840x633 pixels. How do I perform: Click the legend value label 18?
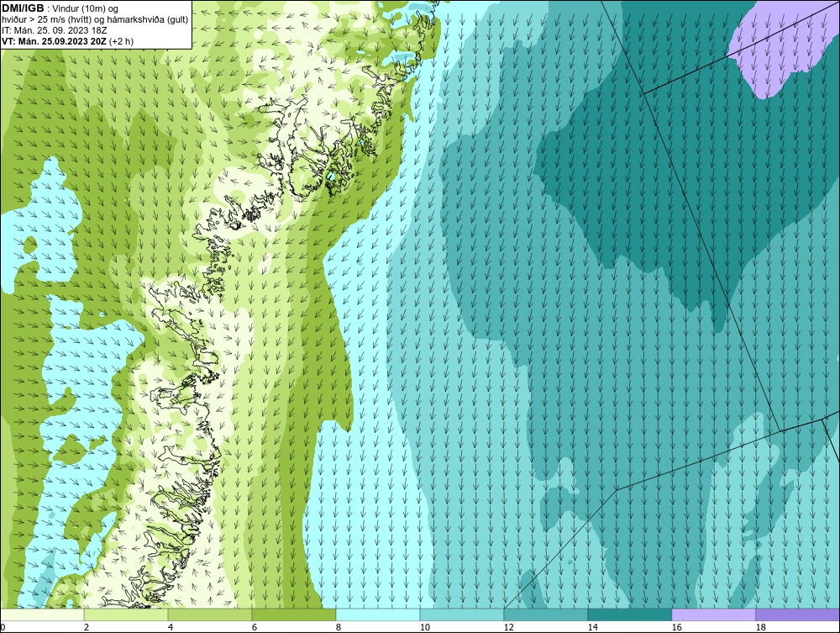tap(761, 627)
